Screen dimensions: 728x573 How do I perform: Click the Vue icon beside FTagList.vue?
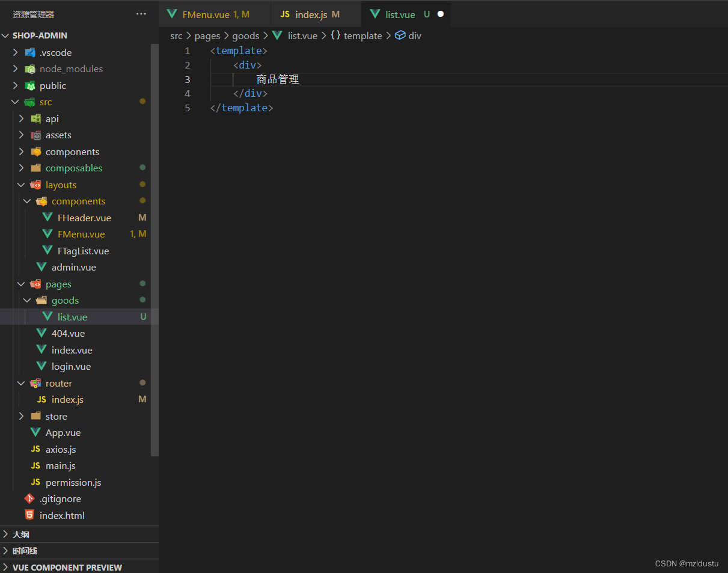[47, 251]
